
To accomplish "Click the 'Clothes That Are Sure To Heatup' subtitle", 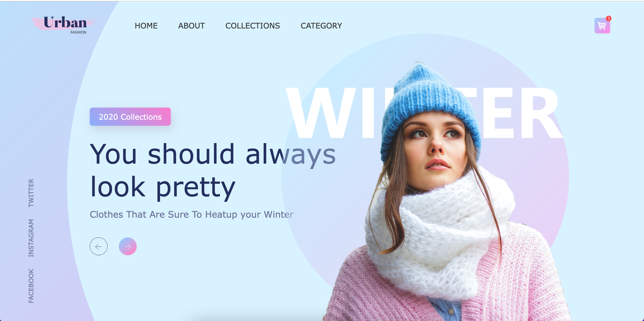I will pyautogui.click(x=192, y=214).
